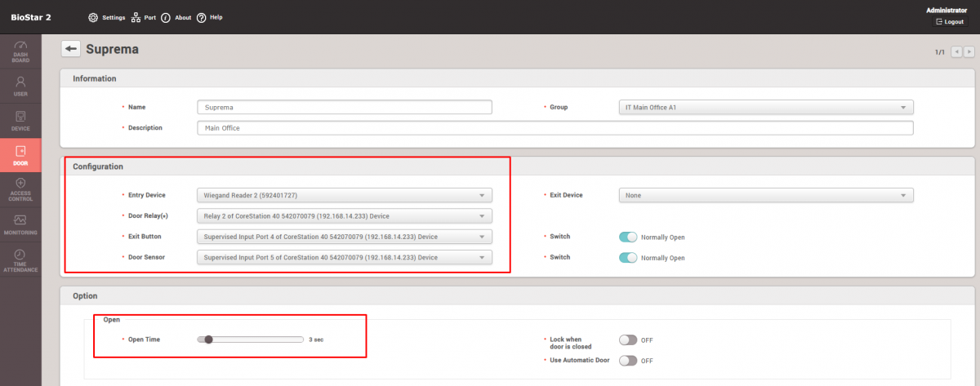Screen dimensions: 980x386
Task: Click the Logout button
Action: tap(950, 22)
